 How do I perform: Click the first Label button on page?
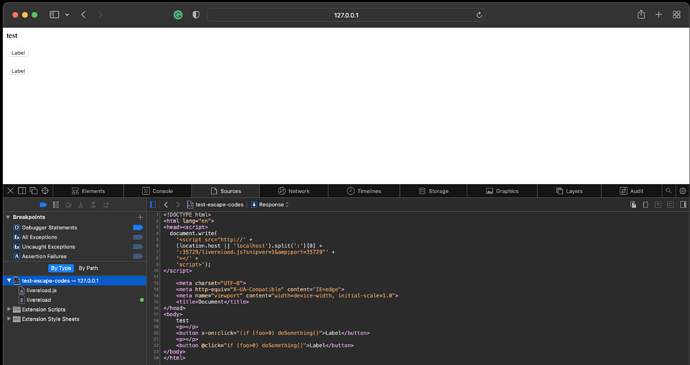tap(18, 53)
